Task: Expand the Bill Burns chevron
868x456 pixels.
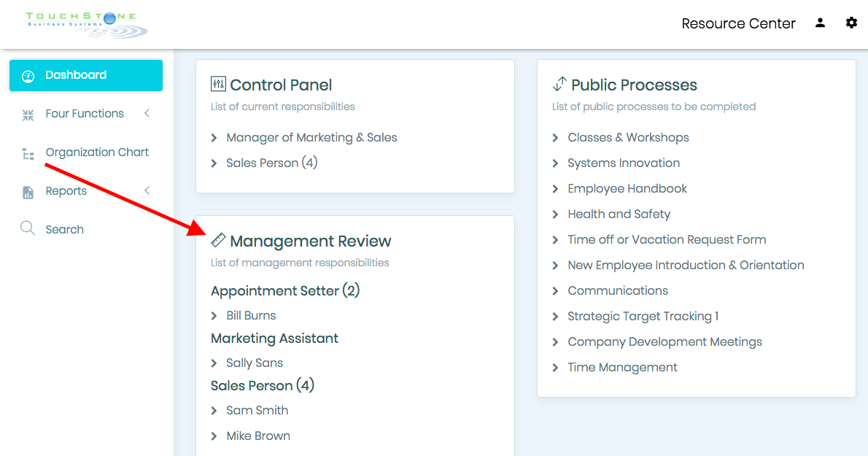Action: [x=214, y=316]
